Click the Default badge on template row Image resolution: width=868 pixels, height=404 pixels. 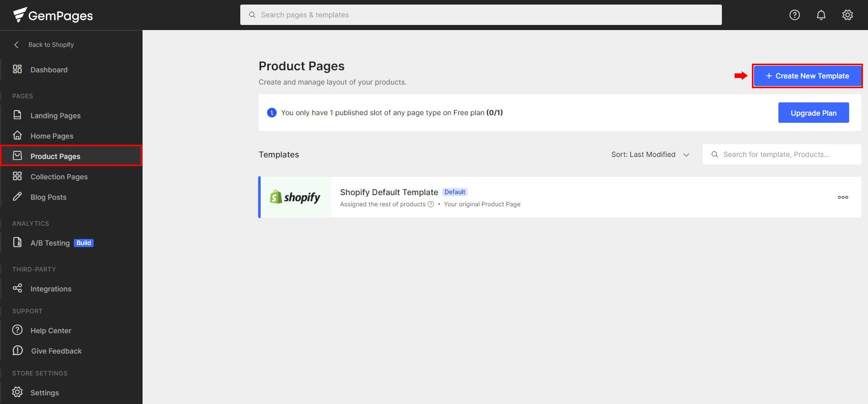coord(455,192)
